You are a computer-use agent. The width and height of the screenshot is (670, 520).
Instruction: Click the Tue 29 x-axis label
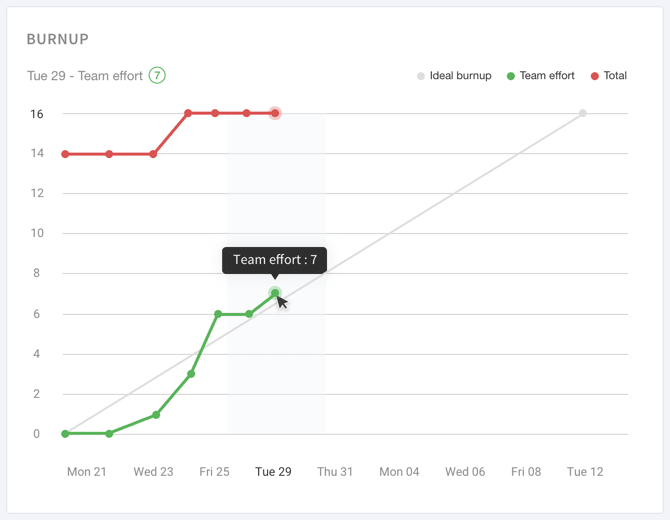273,472
